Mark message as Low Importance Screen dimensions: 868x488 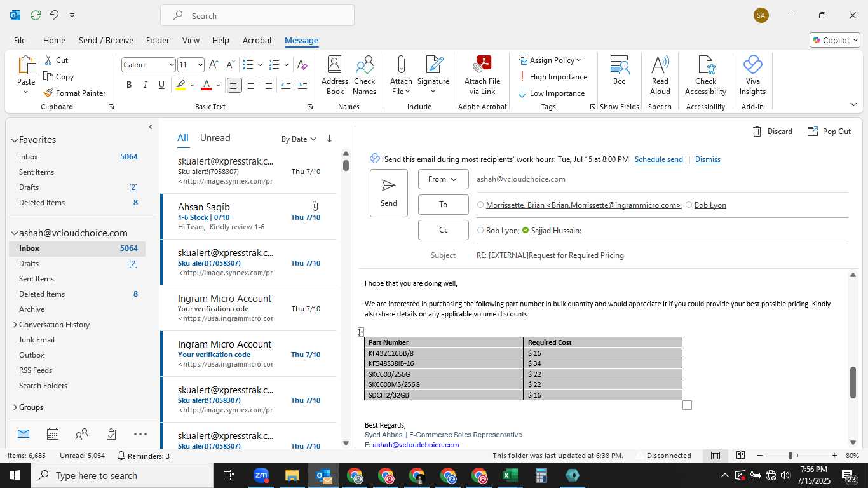coord(551,93)
